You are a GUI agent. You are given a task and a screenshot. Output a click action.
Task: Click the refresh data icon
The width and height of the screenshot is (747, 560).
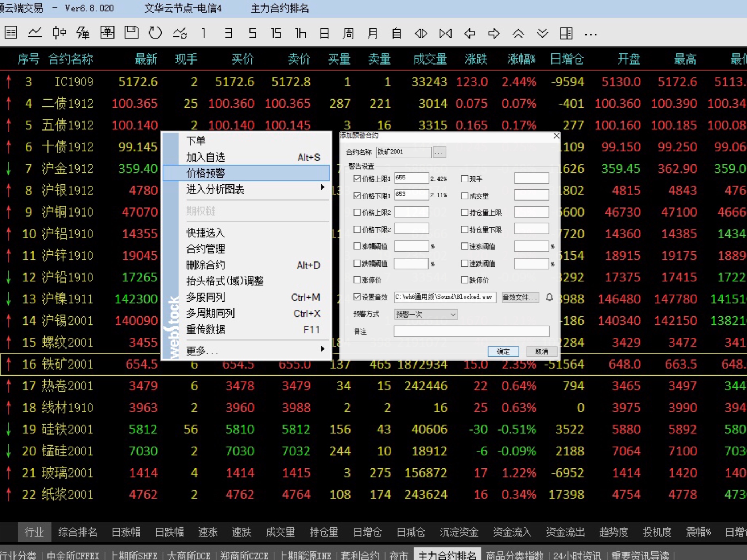(x=155, y=33)
